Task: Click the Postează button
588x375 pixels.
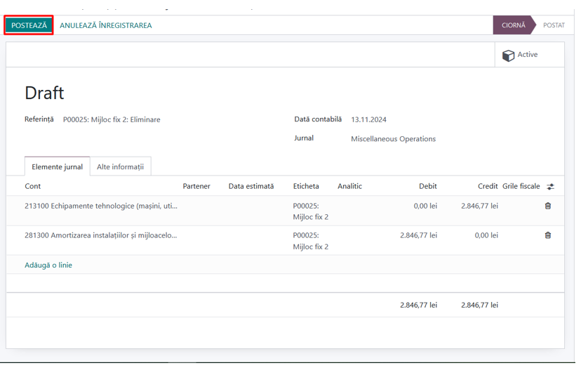Action: 29,25
